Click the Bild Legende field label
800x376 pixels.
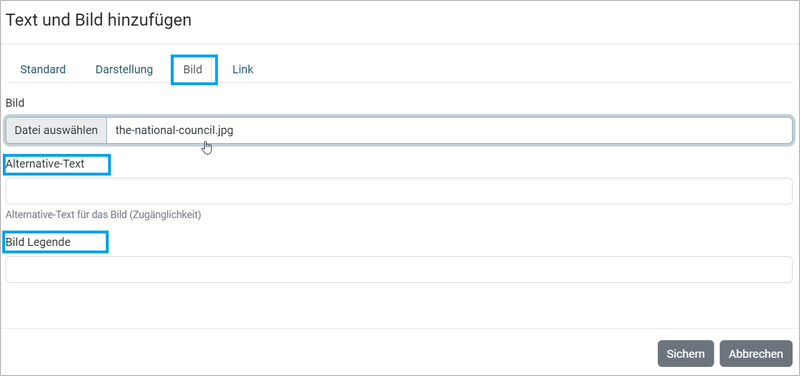tap(38, 242)
